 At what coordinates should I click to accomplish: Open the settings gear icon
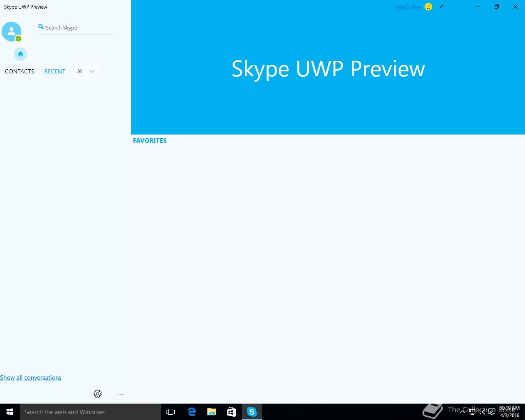[98, 394]
